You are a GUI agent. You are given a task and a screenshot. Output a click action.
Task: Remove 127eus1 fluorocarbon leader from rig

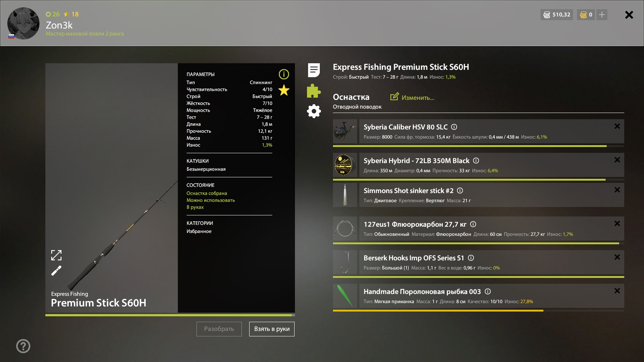click(617, 223)
